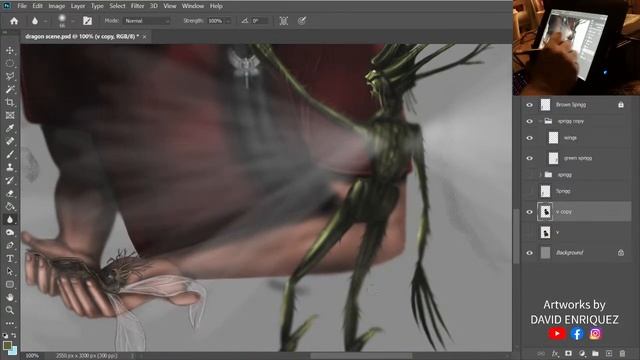Select the Move tool

(10, 50)
